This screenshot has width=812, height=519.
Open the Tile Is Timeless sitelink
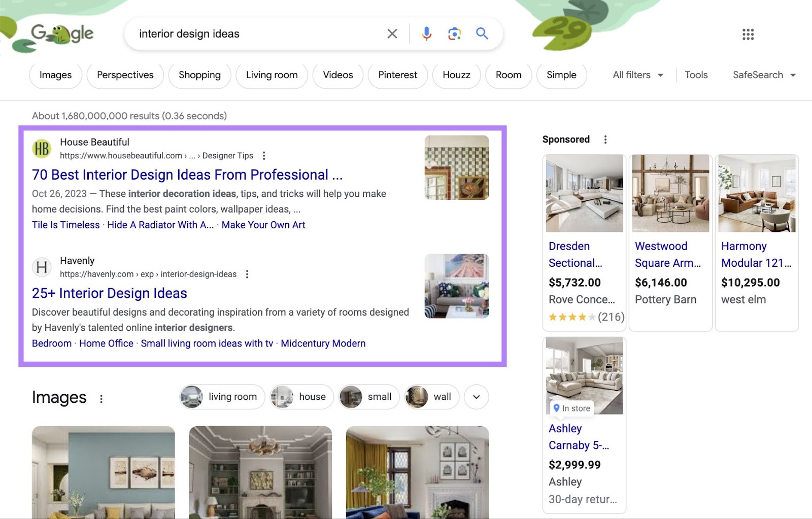[x=65, y=225]
